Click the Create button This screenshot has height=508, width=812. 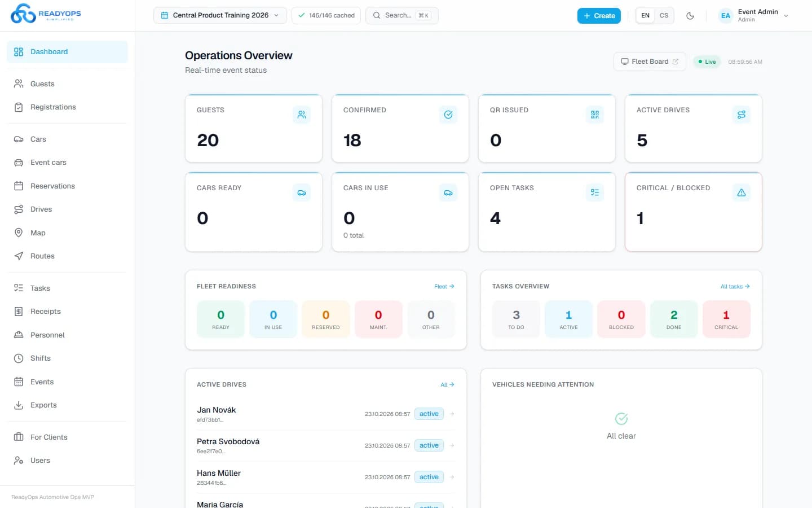coord(599,16)
